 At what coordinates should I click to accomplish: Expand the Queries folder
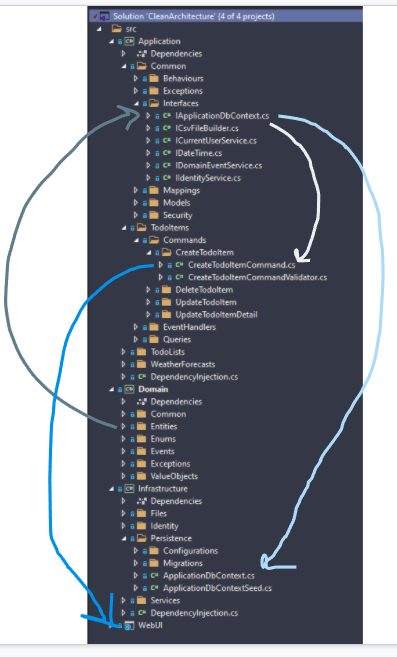(x=136, y=339)
